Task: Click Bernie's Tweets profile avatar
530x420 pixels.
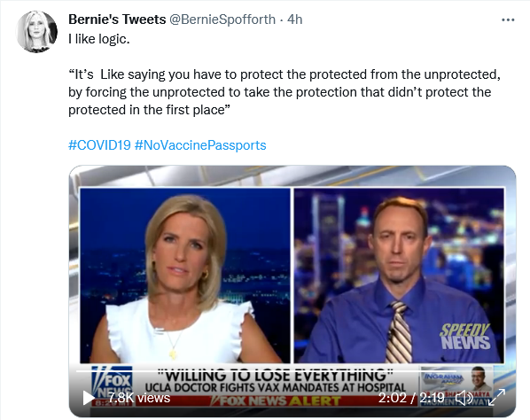Action: (x=37, y=31)
